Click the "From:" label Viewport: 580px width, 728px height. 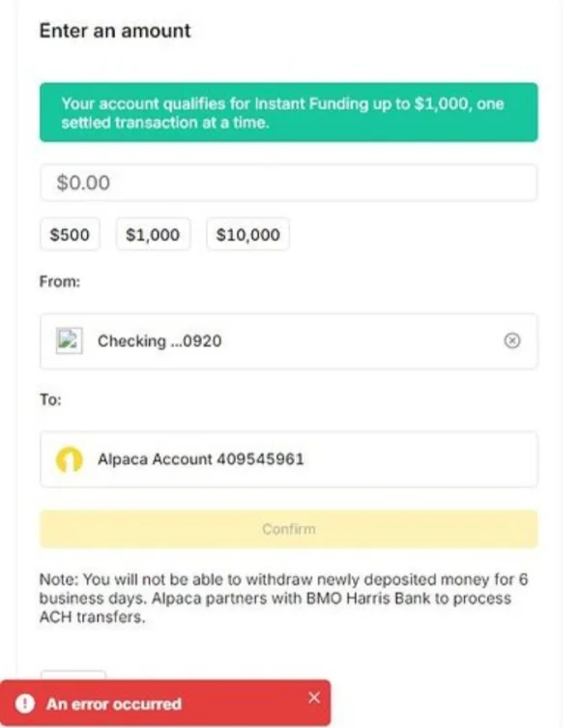pos(59,282)
